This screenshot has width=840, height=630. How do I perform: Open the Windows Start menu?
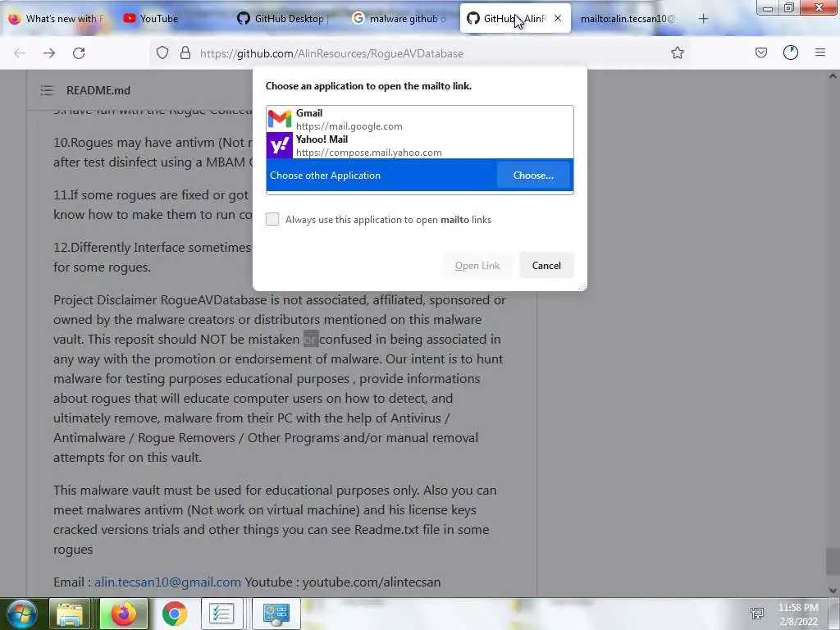tap(21, 614)
